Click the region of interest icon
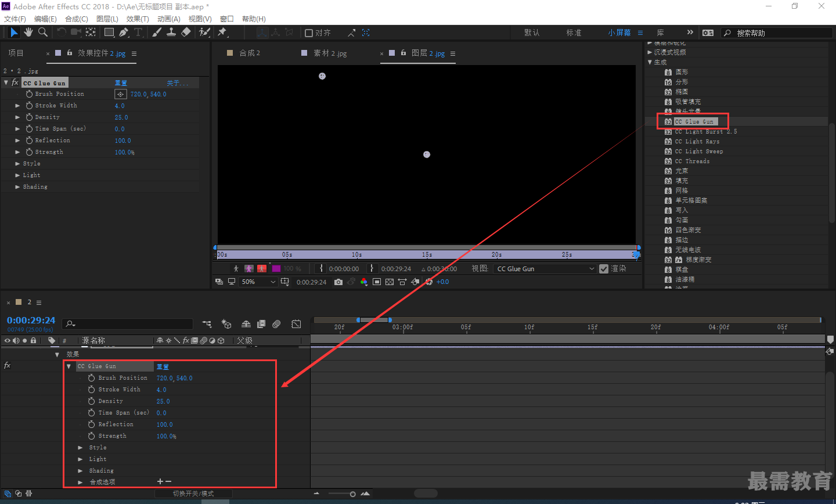 (x=377, y=282)
